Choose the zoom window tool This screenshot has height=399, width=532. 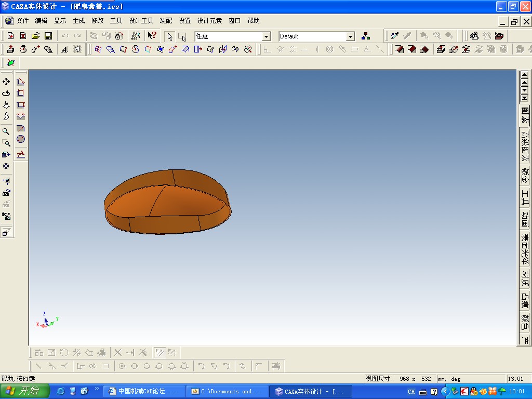click(6, 143)
